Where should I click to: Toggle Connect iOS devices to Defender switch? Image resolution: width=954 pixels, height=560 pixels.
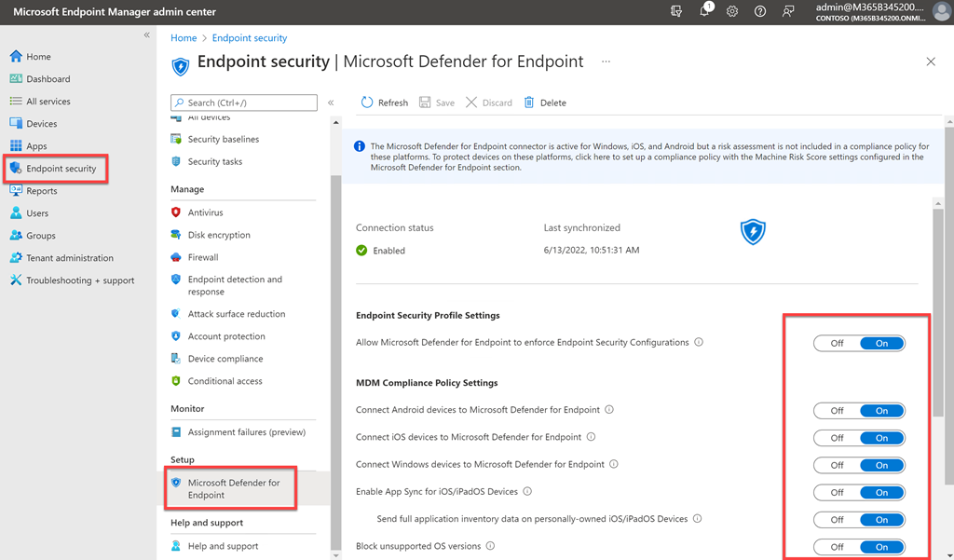[x=858, y=438]
